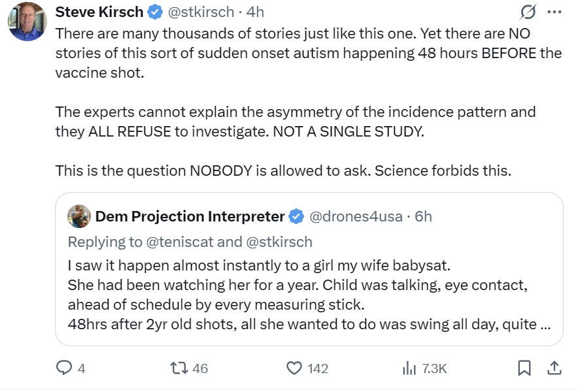Repost this tweet with retweet icon

click(178, 368)
